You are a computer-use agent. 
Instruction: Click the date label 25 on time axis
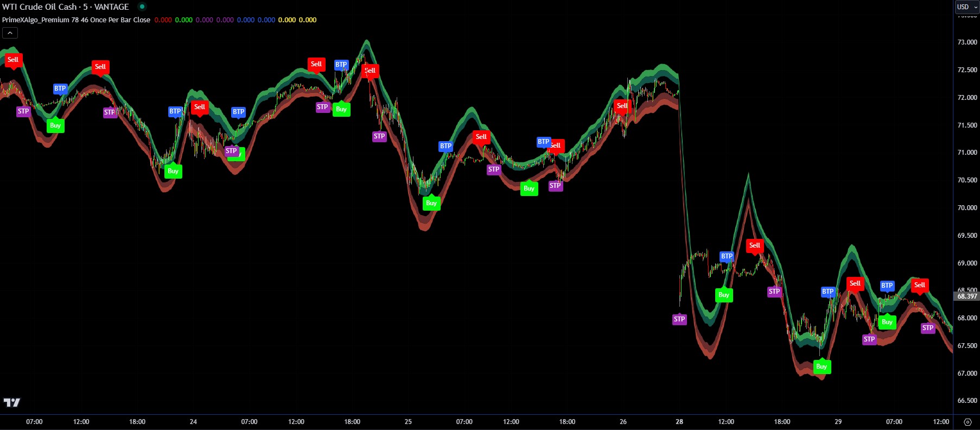tap(408, 422)
